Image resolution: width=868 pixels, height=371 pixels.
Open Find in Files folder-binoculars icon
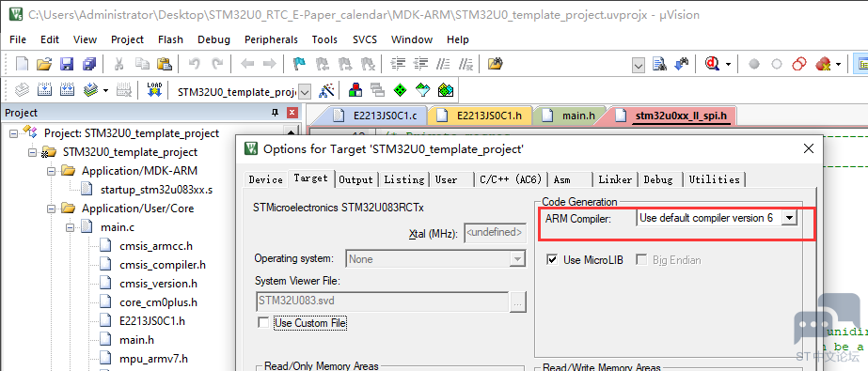495,64
